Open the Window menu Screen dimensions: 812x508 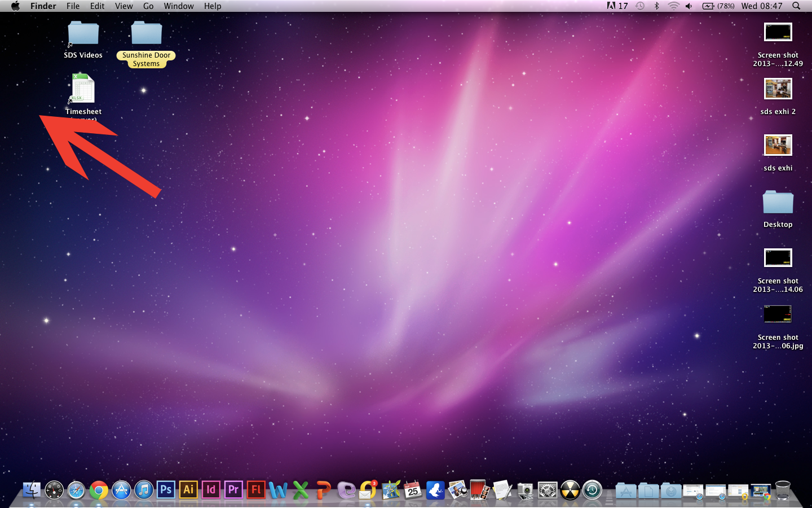click(179, 6)
